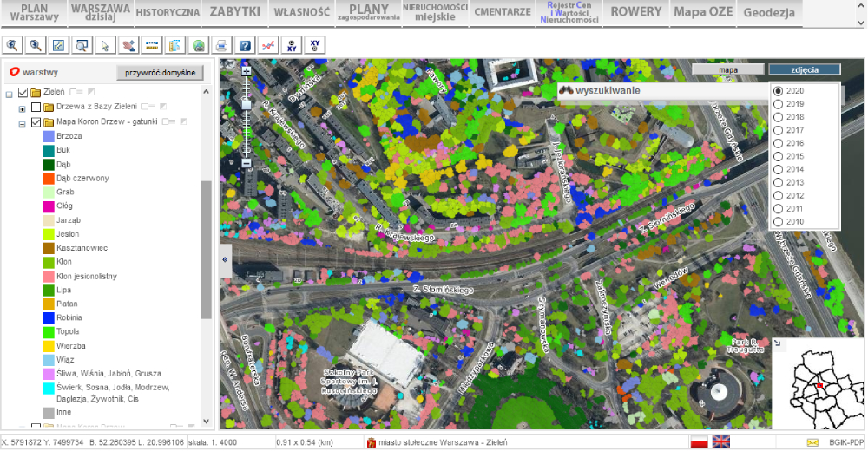Screen dimensions: 868x451
Task: Collapse the Zieleń layer group
Action: [9, 95]
